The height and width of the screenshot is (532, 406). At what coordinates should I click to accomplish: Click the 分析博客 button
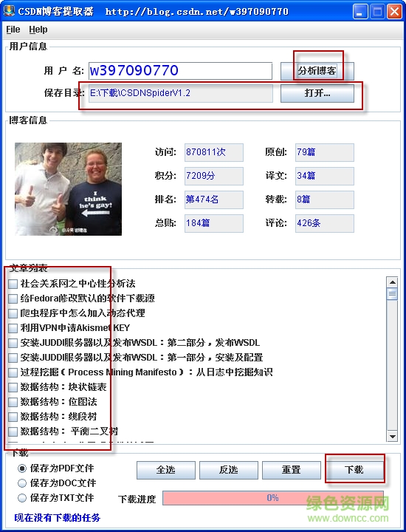(317, 71)
